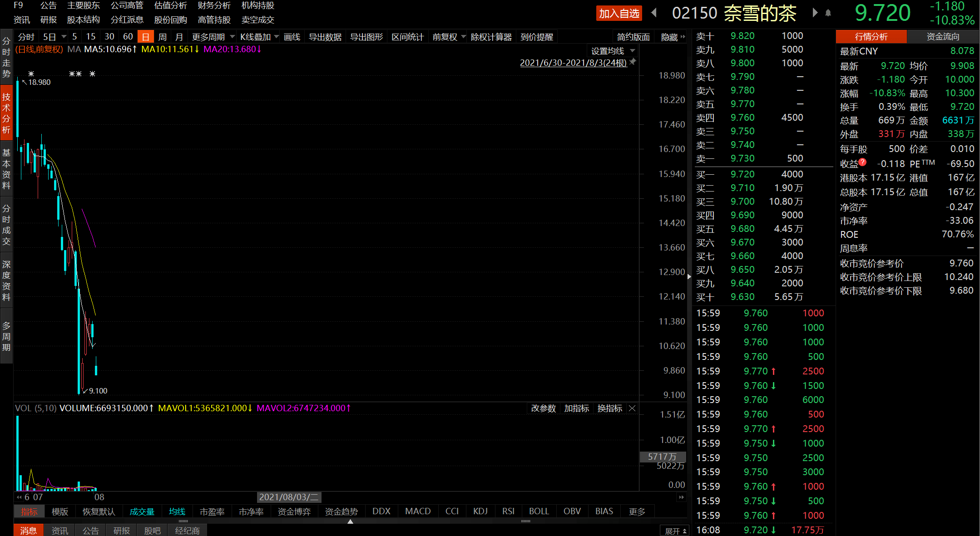Open 主要股东 in top menu
The image size is (980, 536).
coord(84,5)
